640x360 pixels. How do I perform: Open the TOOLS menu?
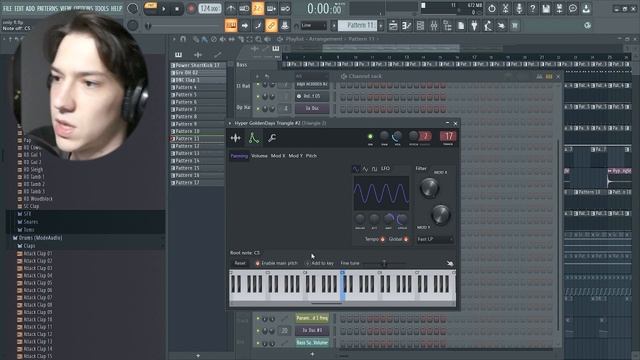pyautogui.click(x=102, y=8)
